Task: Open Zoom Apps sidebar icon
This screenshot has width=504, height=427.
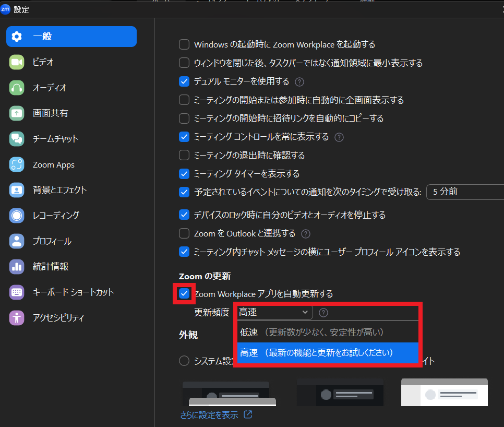Action: tap(17, 164)
